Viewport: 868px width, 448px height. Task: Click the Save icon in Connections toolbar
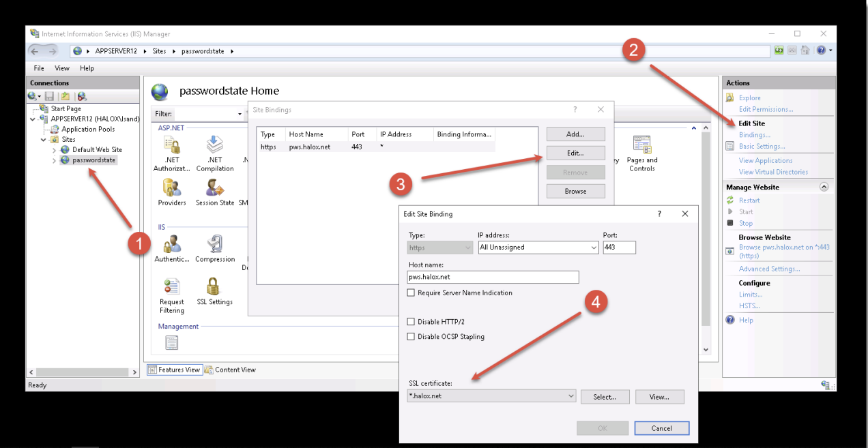(50, 97)
